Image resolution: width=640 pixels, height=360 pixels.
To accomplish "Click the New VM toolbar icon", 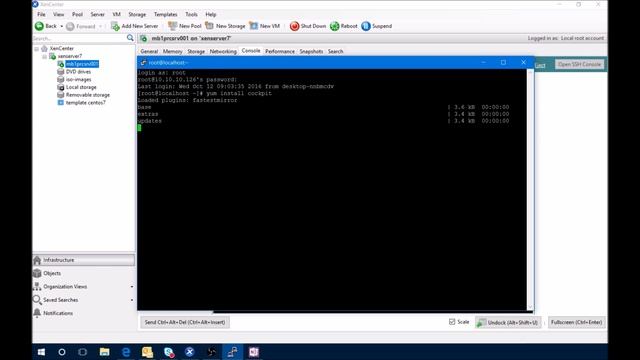I will coord(253,26).
